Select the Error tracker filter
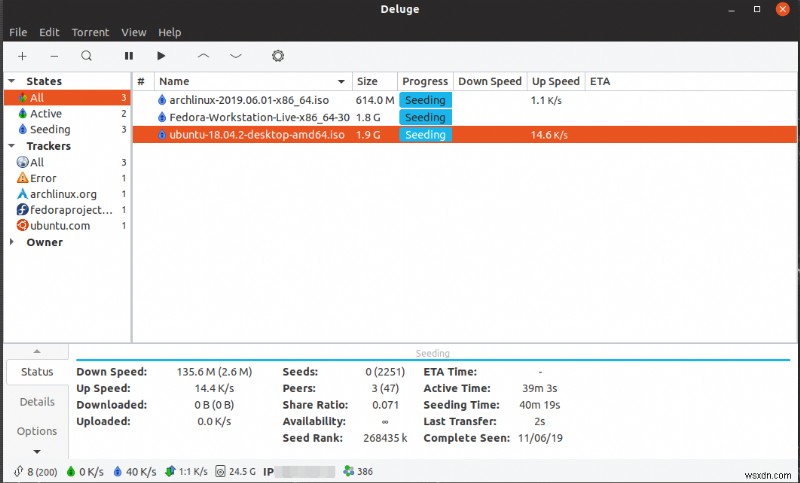The width and height of the screenshot is (800, 483). tap(66, 178)
